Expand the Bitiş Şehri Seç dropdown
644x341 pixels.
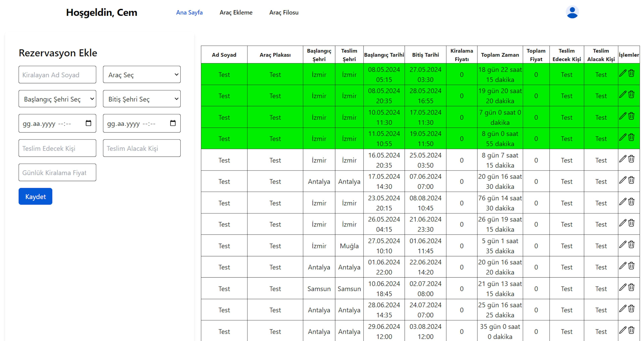[142, 99]
